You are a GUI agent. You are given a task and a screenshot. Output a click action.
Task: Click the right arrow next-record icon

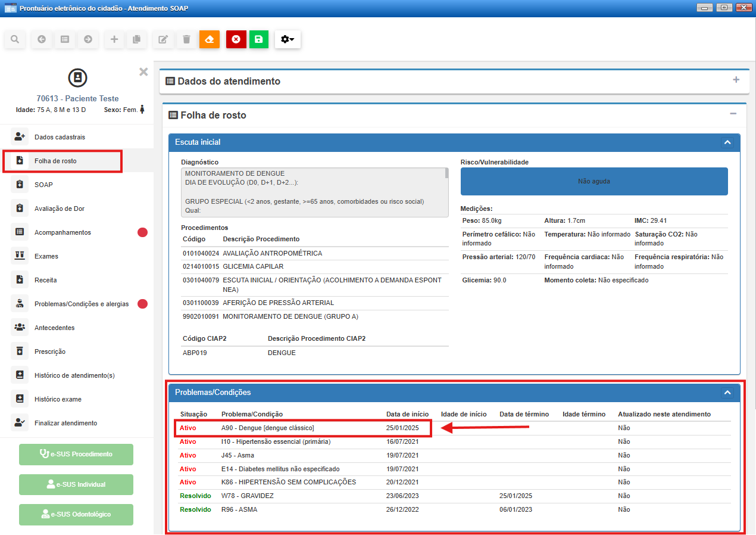click(x=88, y=39)
